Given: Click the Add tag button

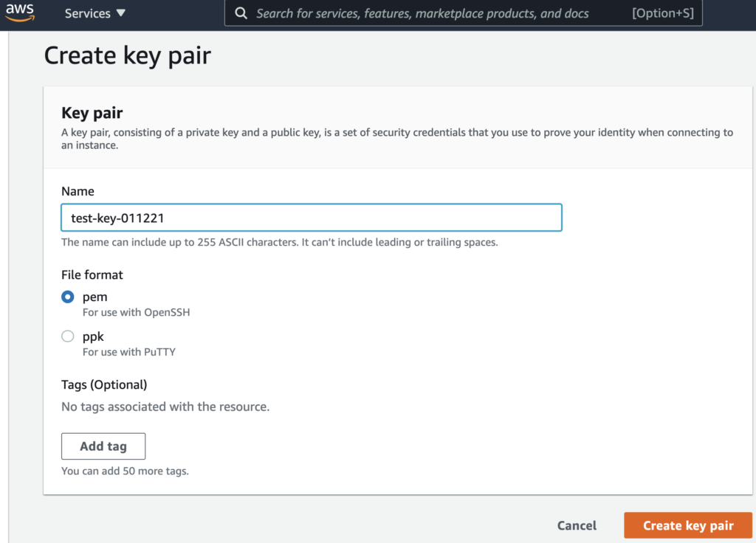Looking at the screenshot, I should [103, 446].
